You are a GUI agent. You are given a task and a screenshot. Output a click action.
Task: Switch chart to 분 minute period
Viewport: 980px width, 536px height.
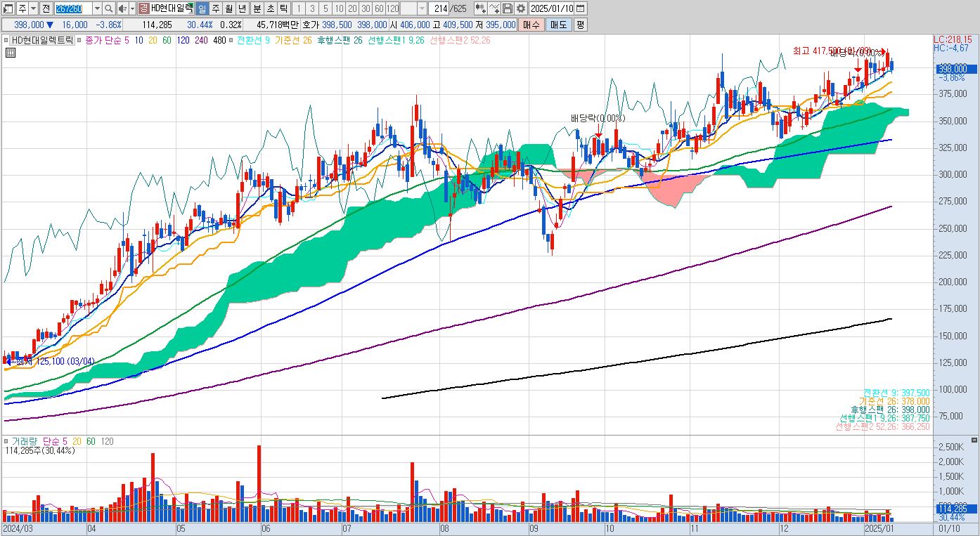(257, 8)
